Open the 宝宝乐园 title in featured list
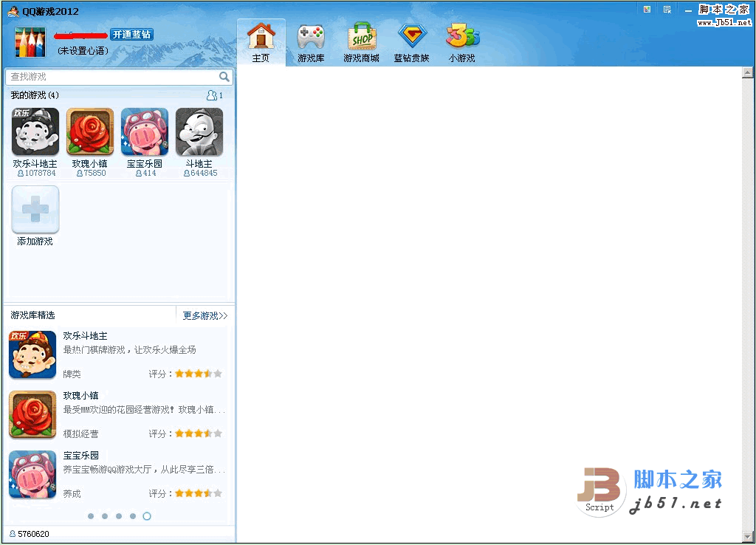This screenshot has height=545, width=756. (x=81, y=456)
